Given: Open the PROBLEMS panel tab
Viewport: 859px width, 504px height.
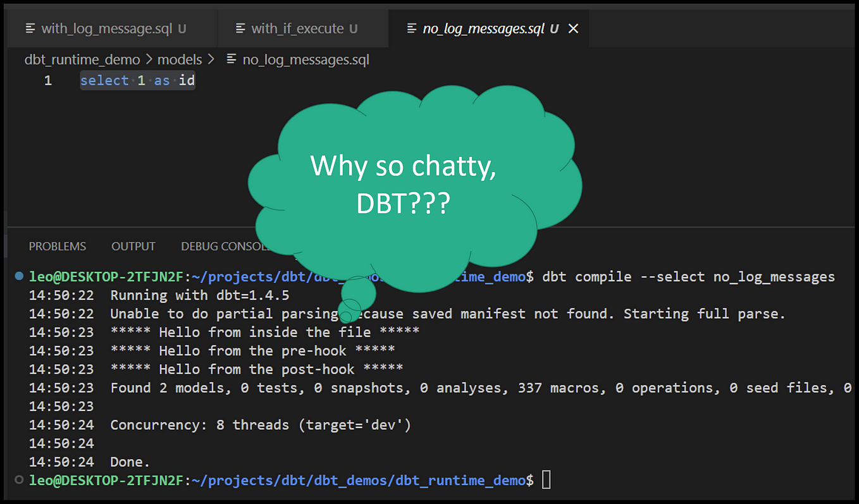Looking at the screenshot, I should [58, 246].
